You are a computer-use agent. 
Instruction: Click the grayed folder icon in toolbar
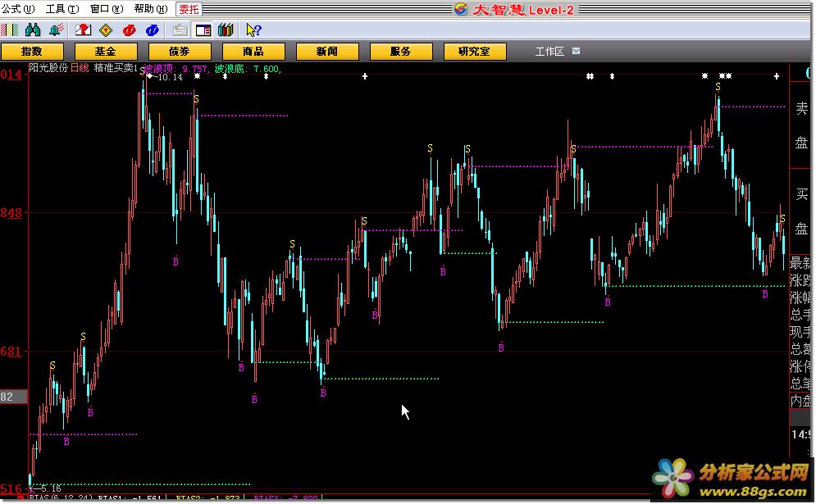[x=180, y=30]
